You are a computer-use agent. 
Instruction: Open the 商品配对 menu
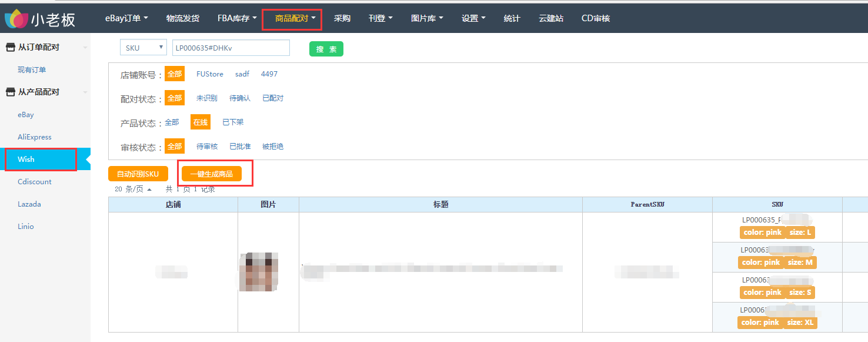point(295,18)
